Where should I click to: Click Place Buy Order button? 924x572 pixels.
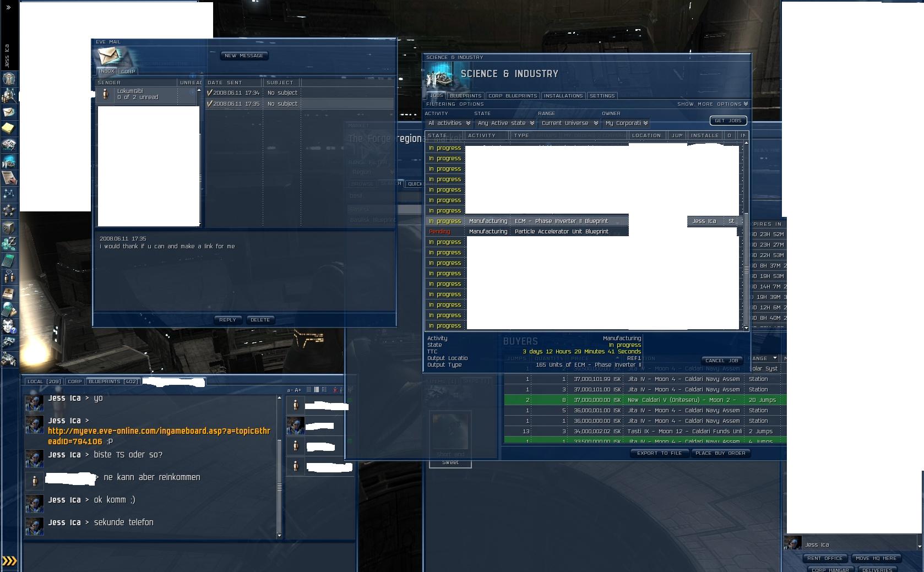click(720, 453)
